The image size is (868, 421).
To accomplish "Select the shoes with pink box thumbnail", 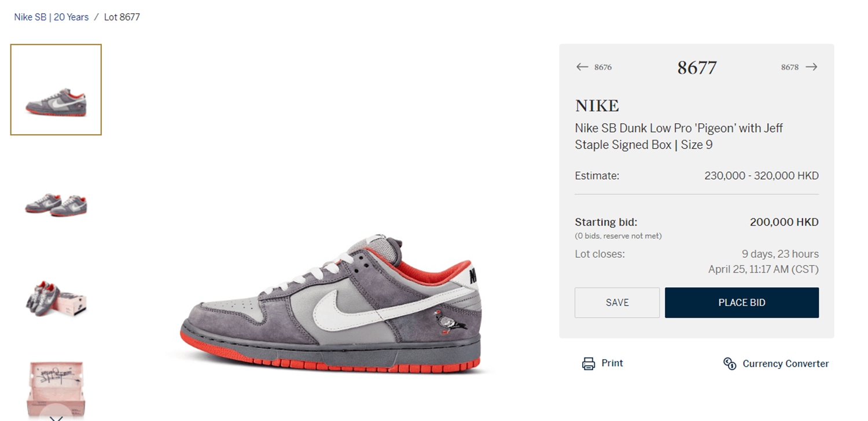I will [x=56, y=299].
